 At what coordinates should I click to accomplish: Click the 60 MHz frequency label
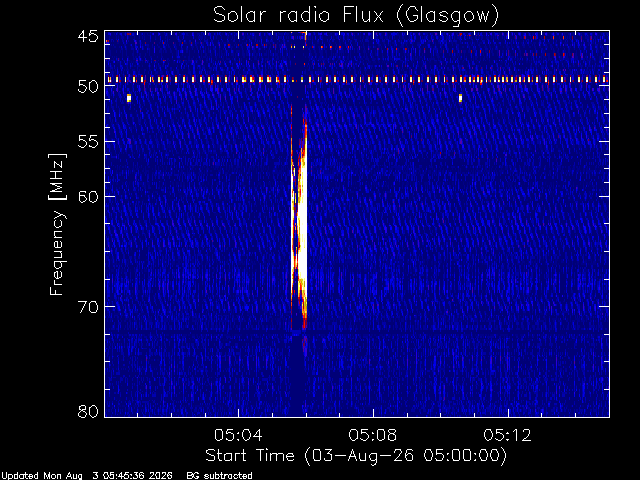click(88, 196)
